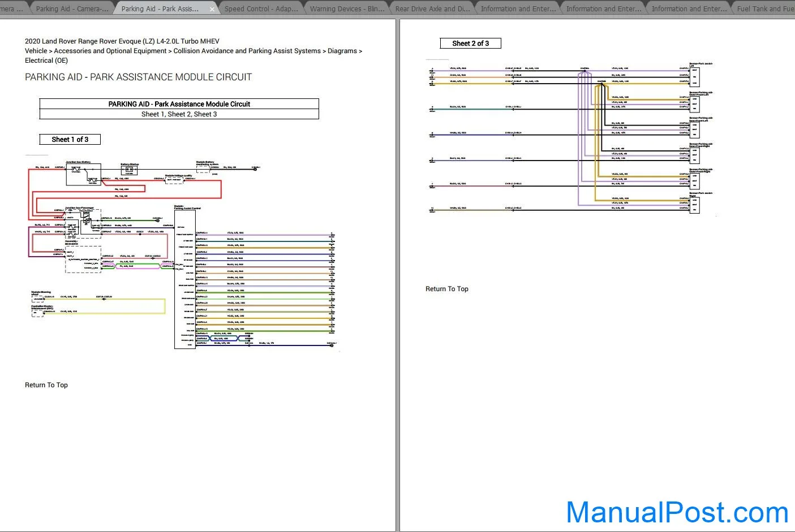
Task: Jump to Sheet 3 link in table
Action: 205,114
